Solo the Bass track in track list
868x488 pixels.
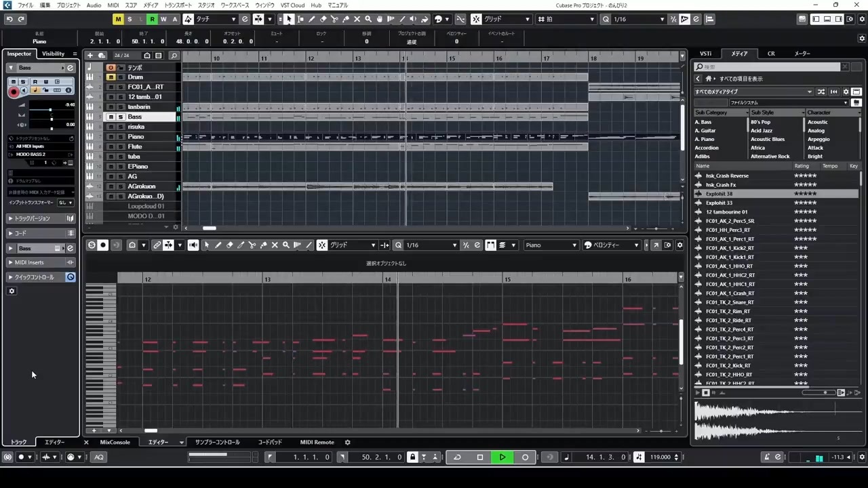(x=121, y=117)
